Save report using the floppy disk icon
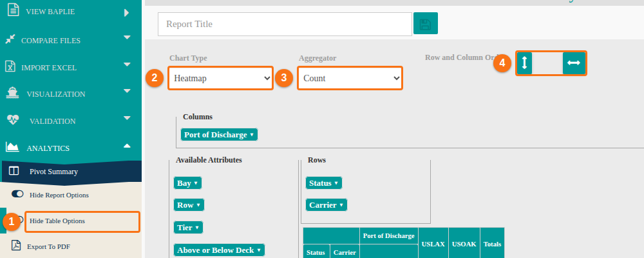Screen dimensions: 644x258 (x=426, y=23)
